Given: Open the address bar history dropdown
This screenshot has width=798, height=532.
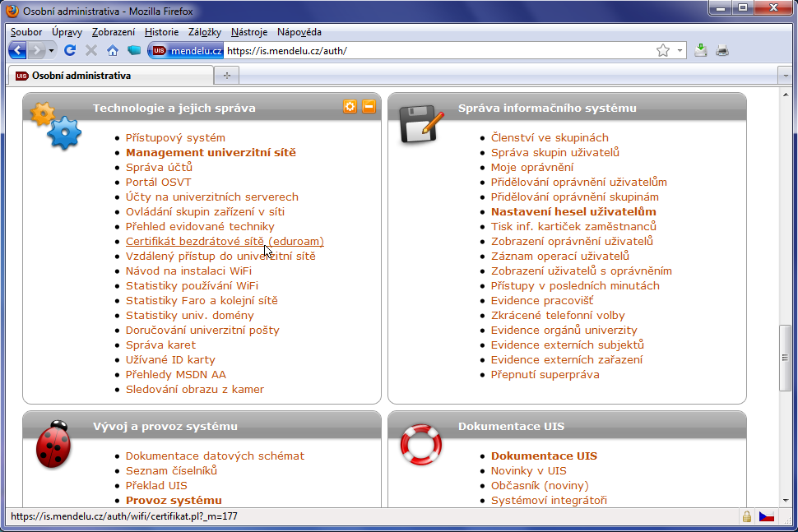Looking at the screenshot, I should 680,50.
